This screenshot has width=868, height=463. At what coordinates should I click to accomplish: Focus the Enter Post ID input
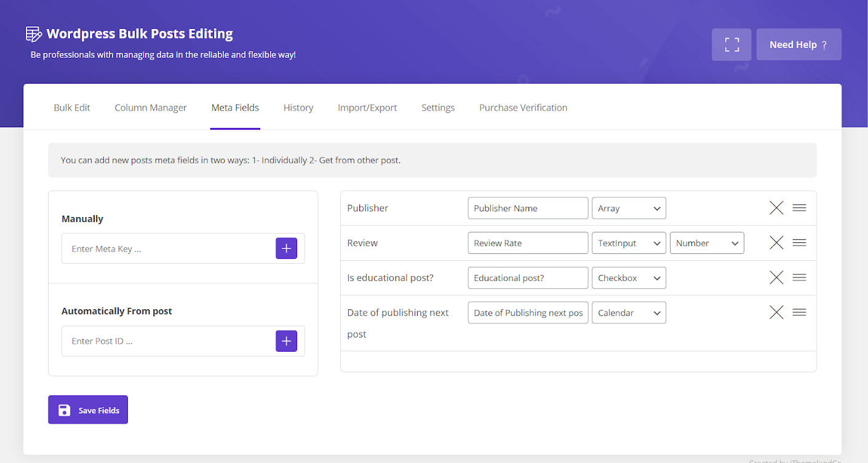click(x=169, y=341)
